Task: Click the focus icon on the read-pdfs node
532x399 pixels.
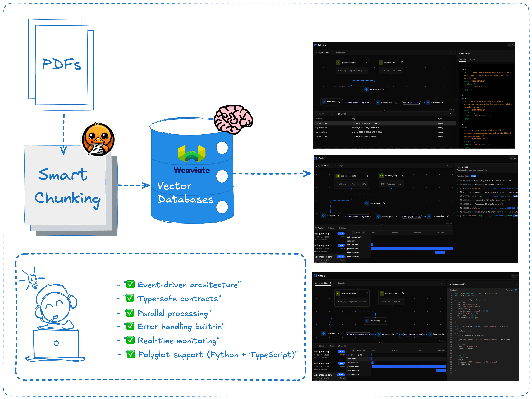Action: pyautogui.click(x=339, y=102)
